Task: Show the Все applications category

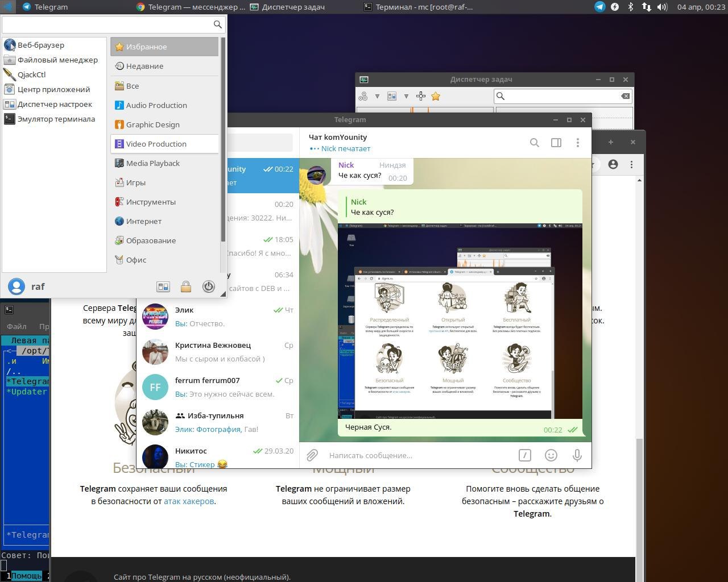Action: click(x=164, y=86)
